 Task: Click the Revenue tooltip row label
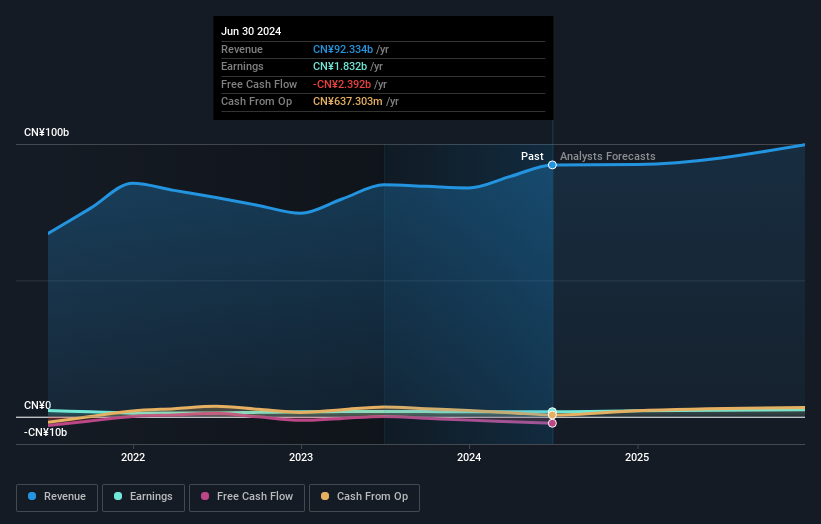point(242,49)
